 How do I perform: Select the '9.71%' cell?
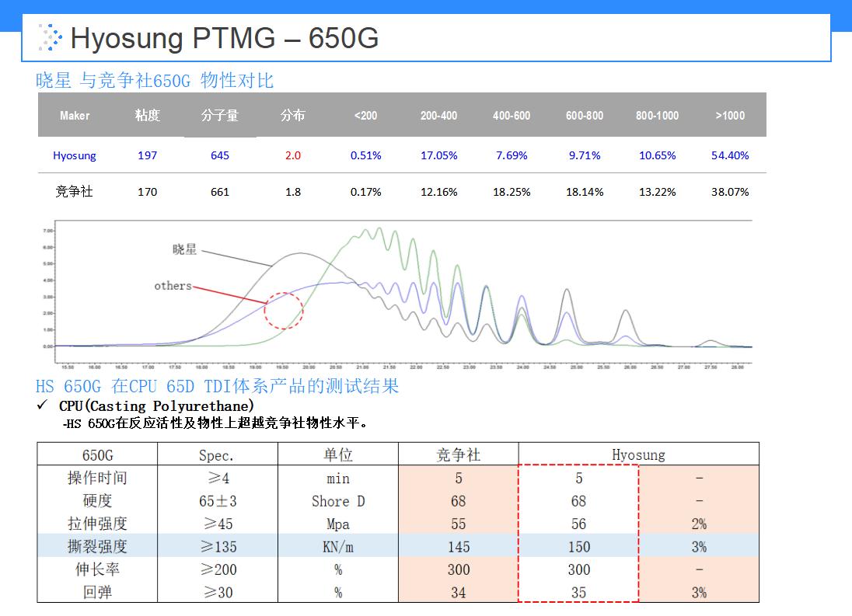(584, 155)
